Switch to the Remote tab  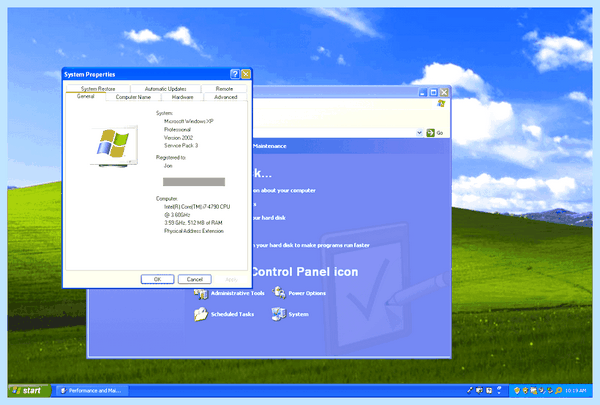(224, 89)
